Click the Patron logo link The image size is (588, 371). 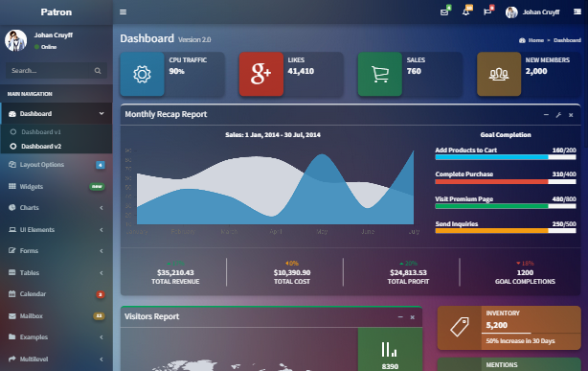click(x=57, y=12)
